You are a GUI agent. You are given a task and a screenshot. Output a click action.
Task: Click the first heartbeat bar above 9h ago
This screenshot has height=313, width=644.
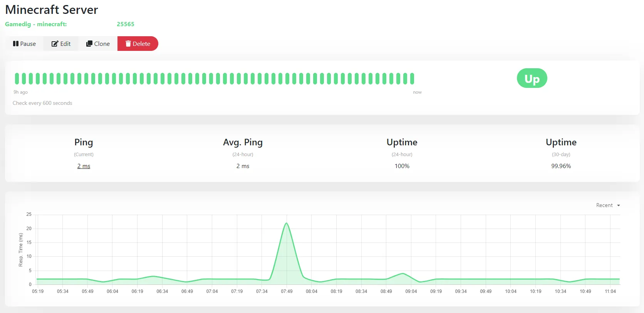click(x=17, y=79)
